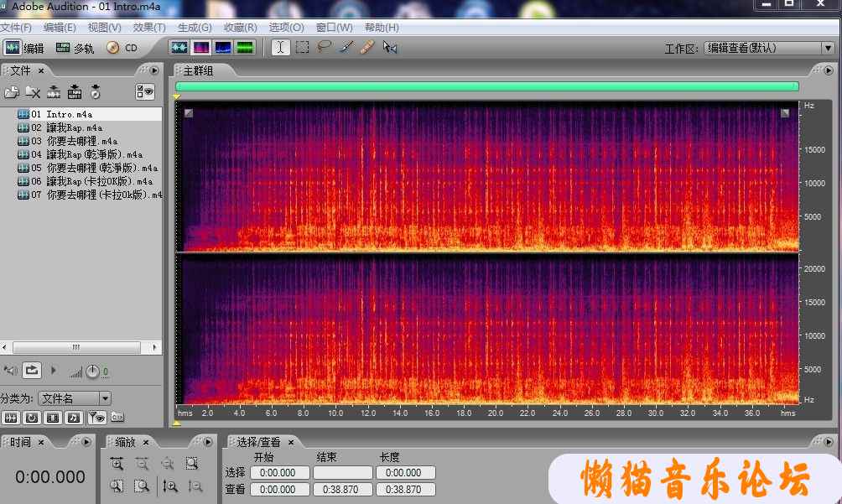This screenshot has height=504, width=842.
Task: Open the 主群组 panel options menu arrow
Action: pos(829,70)
